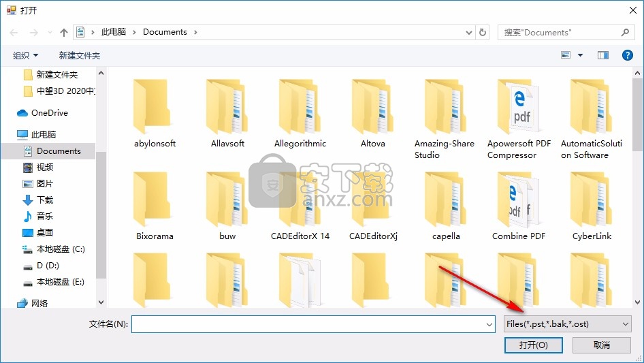644x363 pixels.
Task: Open 本地磁盘 (E:) drive
Action: (x=53, y=282)
